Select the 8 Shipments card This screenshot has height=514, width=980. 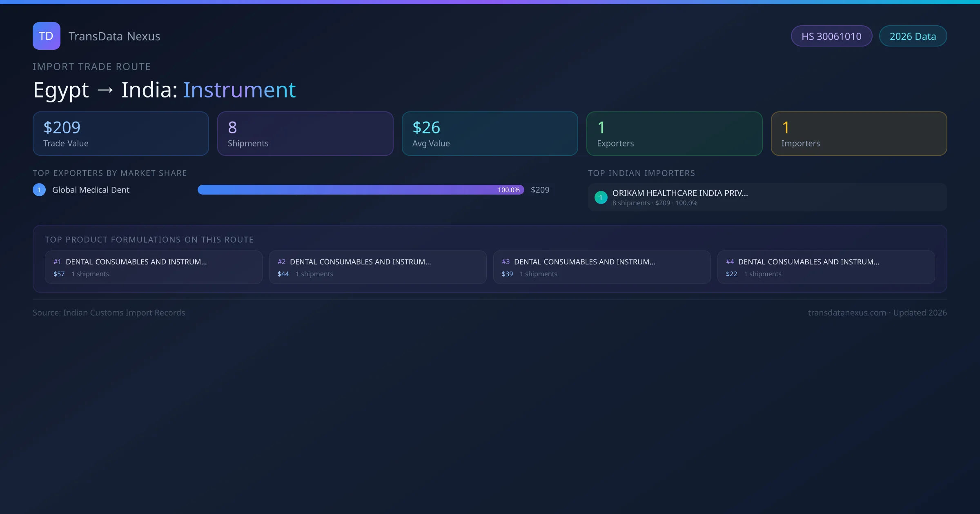[305, 133]
